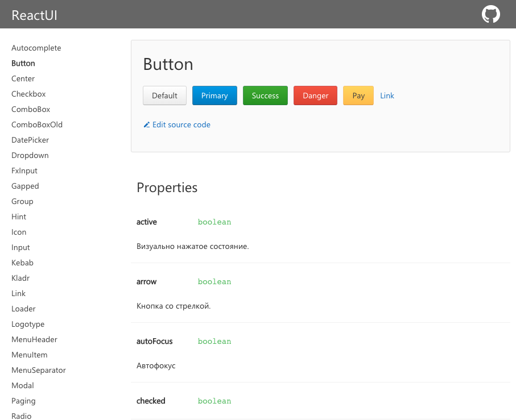The height and width of the screenshot is (420, 516).
Task: Click the 'Автофокус' description
Action: tap(156, 366)
